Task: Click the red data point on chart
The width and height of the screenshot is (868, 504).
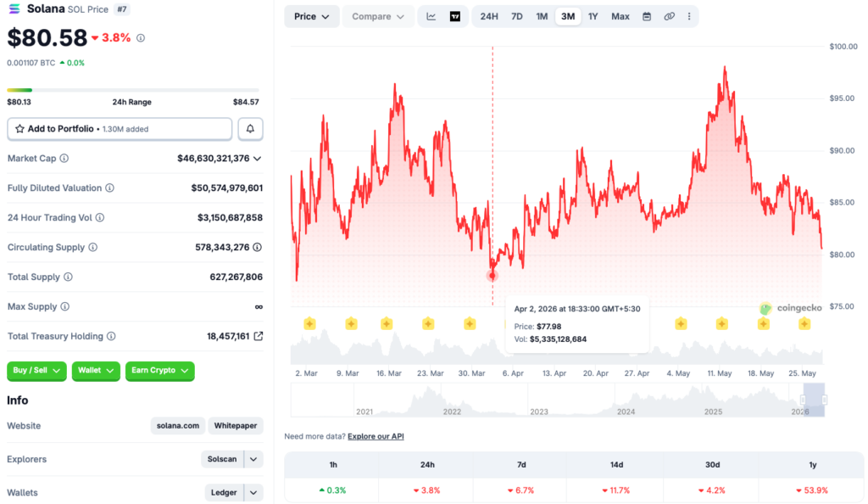Action: (492, 275)
